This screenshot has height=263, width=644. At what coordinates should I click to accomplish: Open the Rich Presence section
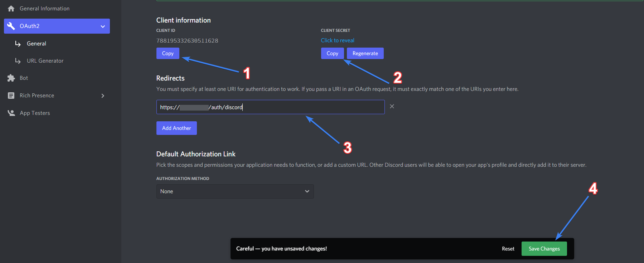(x=37, y=96)
